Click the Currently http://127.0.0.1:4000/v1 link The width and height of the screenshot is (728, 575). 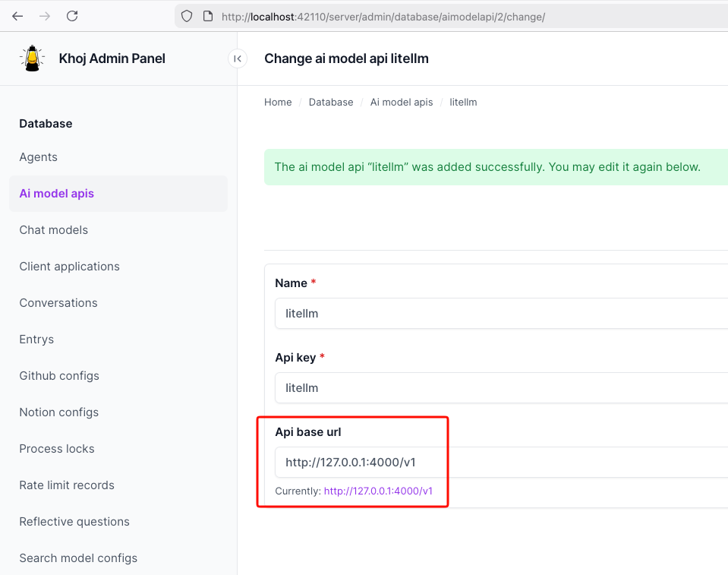click(x=377, y=491)
